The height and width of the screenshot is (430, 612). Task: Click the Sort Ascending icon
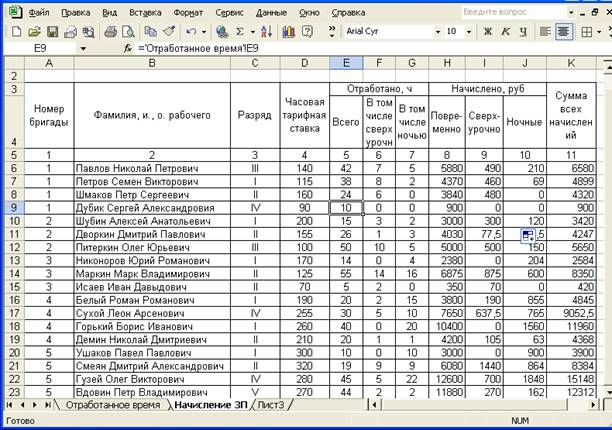262,32
